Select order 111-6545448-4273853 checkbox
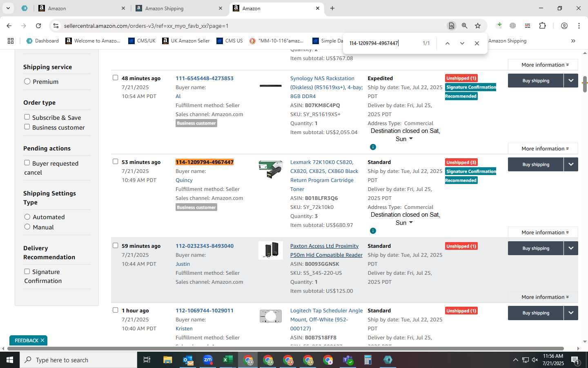The width and height of the screenshot is (588, 368). pos(115,78)
